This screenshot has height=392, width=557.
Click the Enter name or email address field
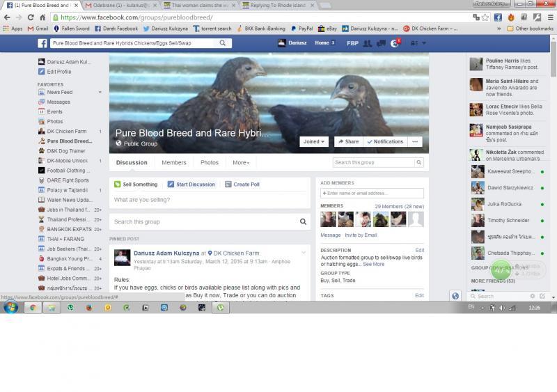372,193
